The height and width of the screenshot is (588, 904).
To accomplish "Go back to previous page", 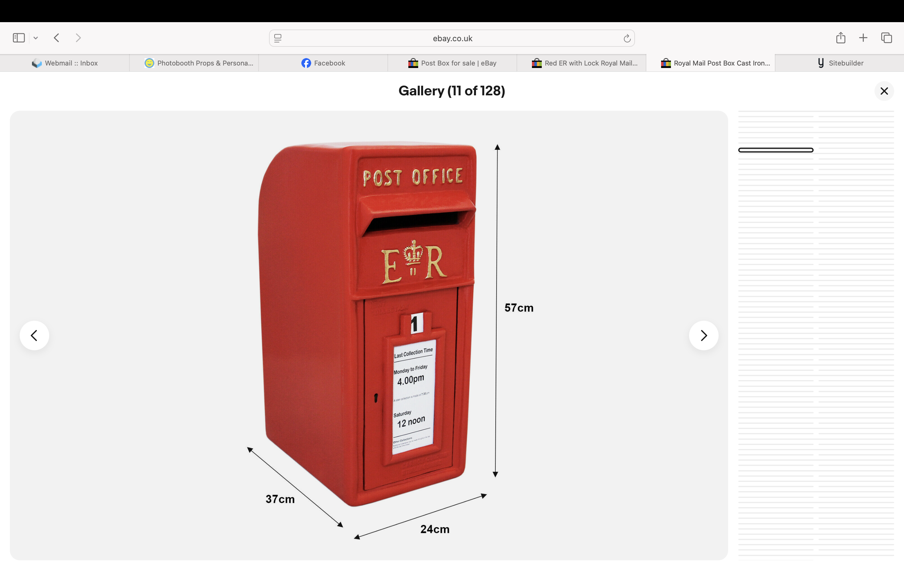I will click(57, 38).
